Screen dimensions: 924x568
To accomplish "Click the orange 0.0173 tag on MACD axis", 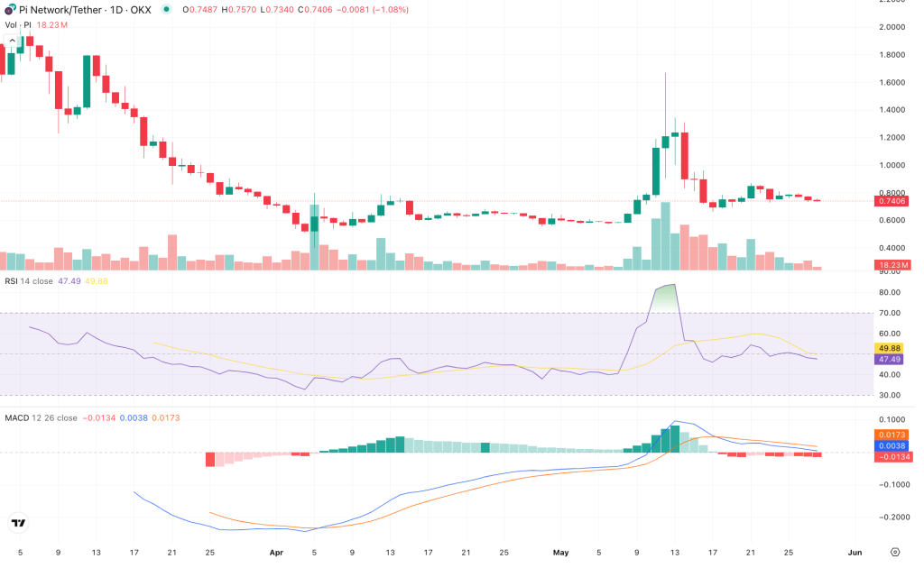I will [x=892, y=435].
